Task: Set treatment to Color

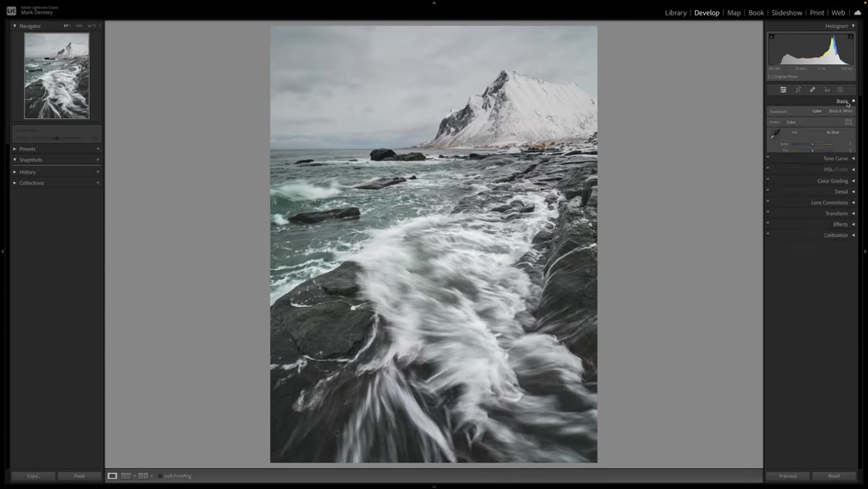Action: click(x=817, y=111)
